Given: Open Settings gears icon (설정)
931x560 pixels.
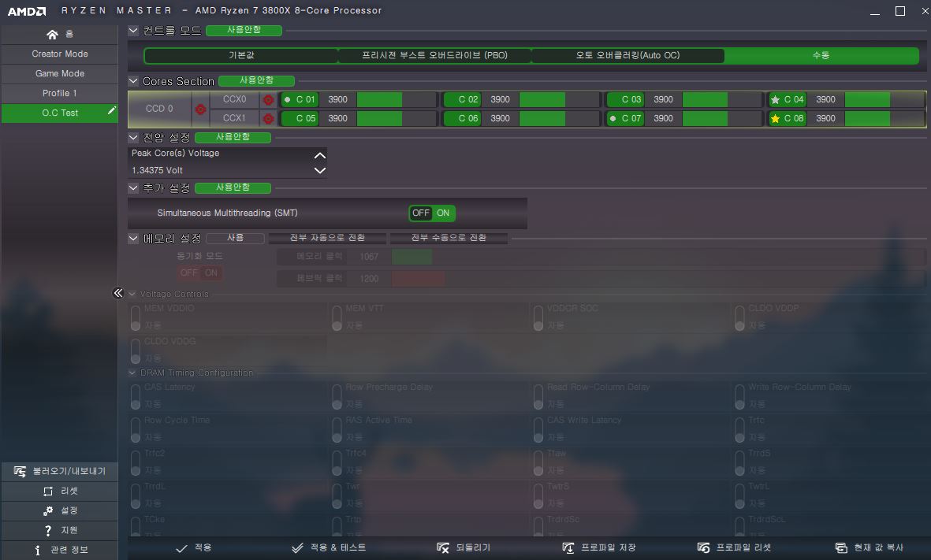Looking at the screenshot, I should [48, 510].
